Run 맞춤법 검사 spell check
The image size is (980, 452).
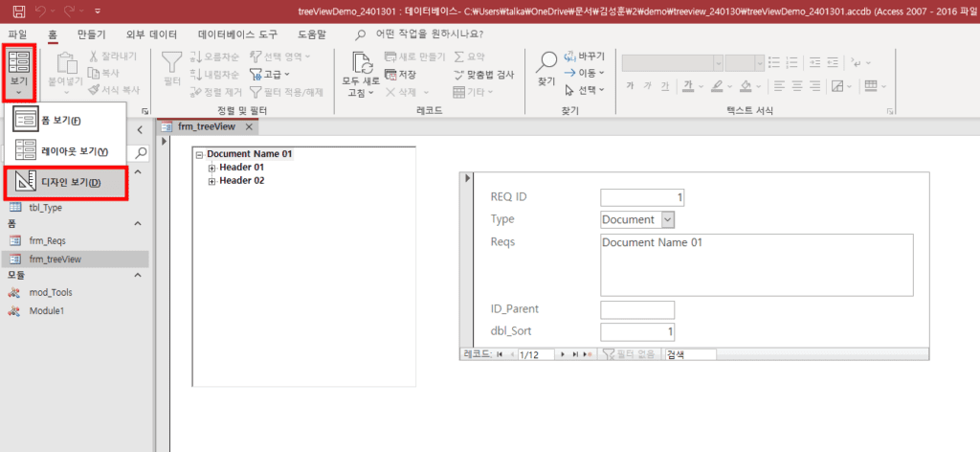tap(483, 75)
